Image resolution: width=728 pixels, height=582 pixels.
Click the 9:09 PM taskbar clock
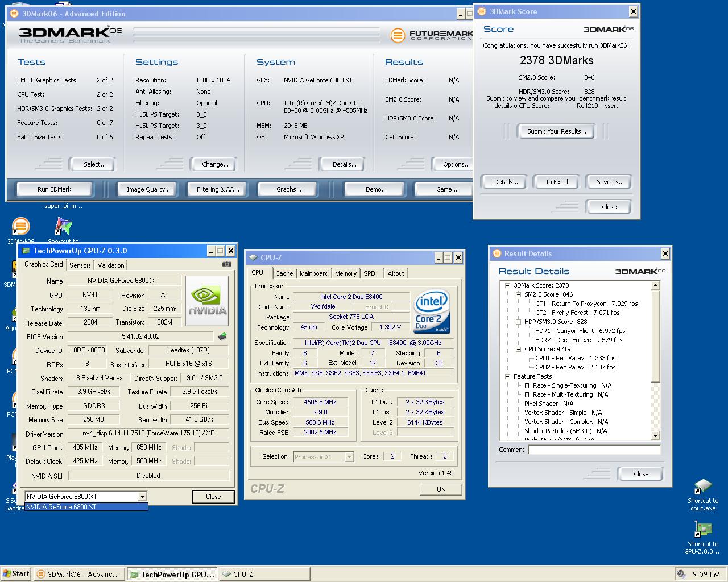(x=706, y=575)
